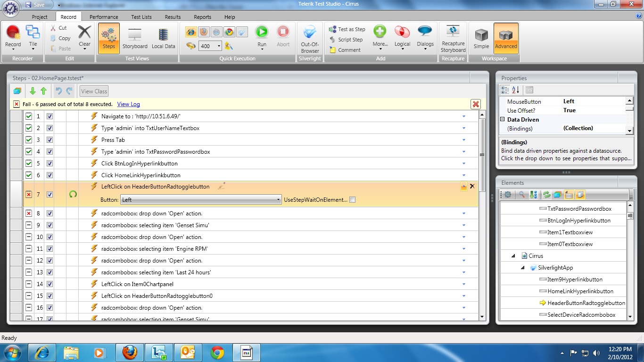Open Elements panel settings gear

coord(508,194)
